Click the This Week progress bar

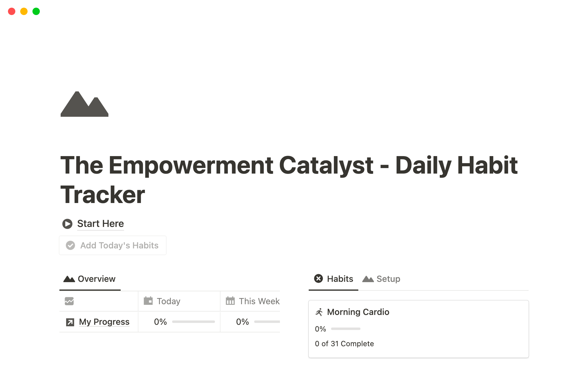267,322
